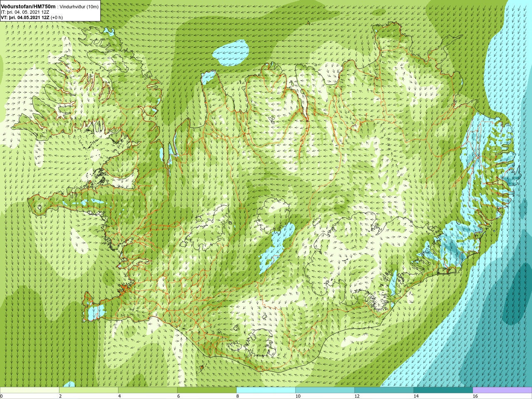Choose the dark teal 14–16 legend swatch
532x399 pixels.
[x=443, y=390]
